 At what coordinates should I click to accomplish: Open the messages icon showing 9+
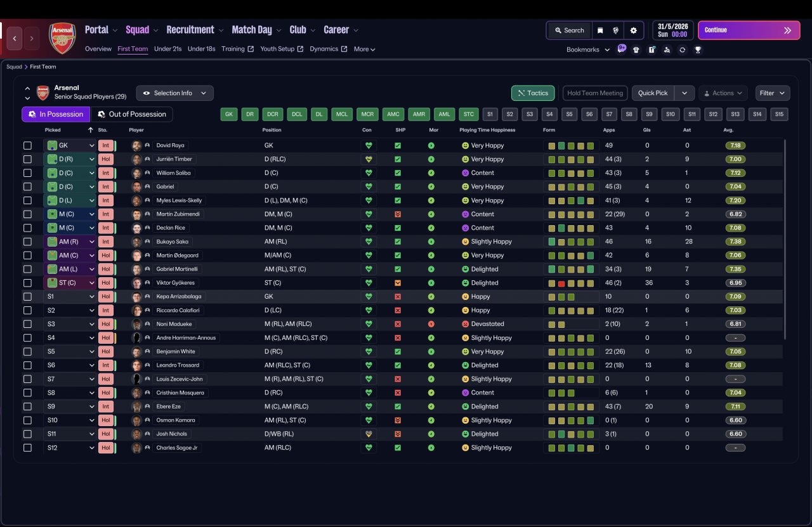622,49
